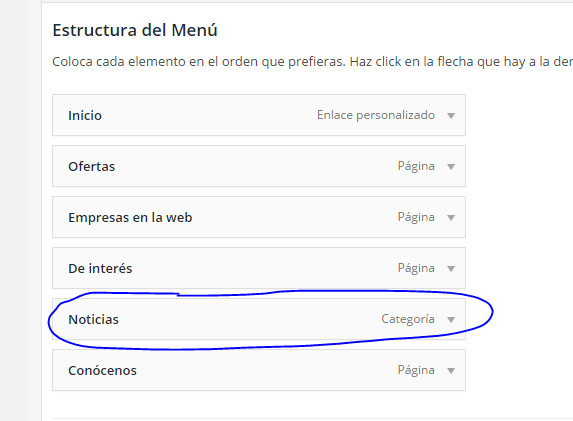
Task: Open the Conócenos item arrow
Action: pos(451,371)
